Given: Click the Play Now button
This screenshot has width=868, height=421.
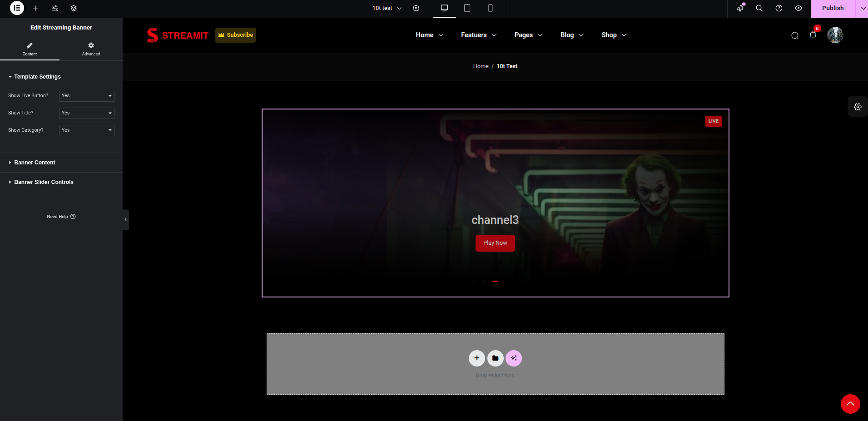Looking at the screenshot, I should [x=495, y=243].
